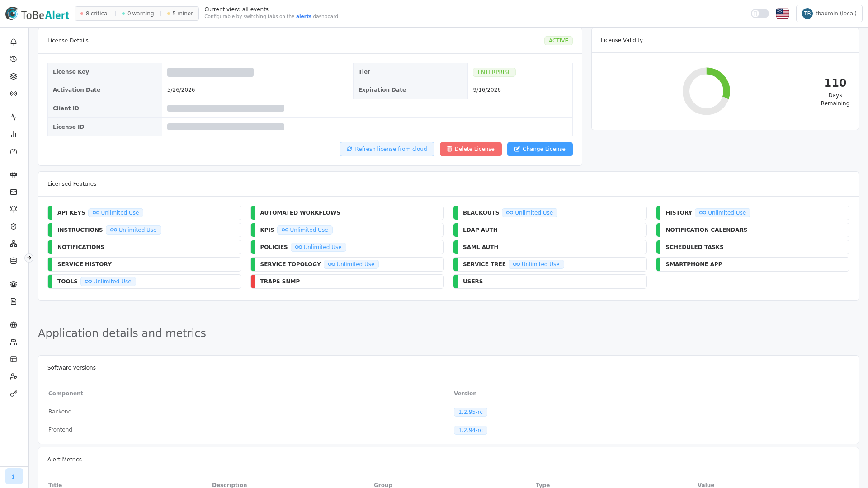This screenshot has width=868, height=488.
Task: Click the gauge speedometer sidebar icon
Action: (14, 151)
